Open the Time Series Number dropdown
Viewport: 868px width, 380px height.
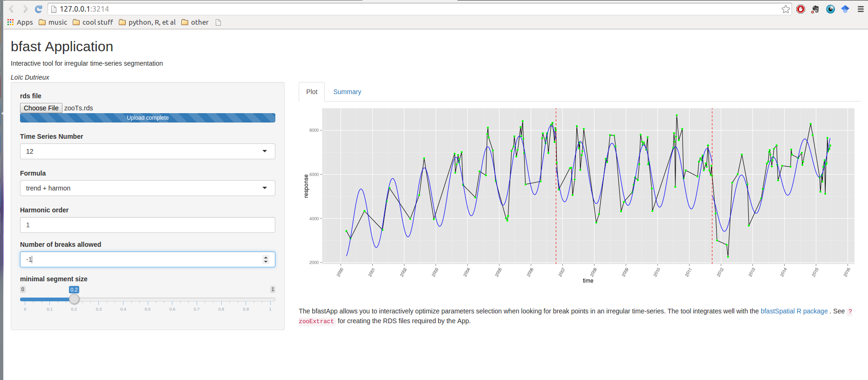[x=148, y=151]
